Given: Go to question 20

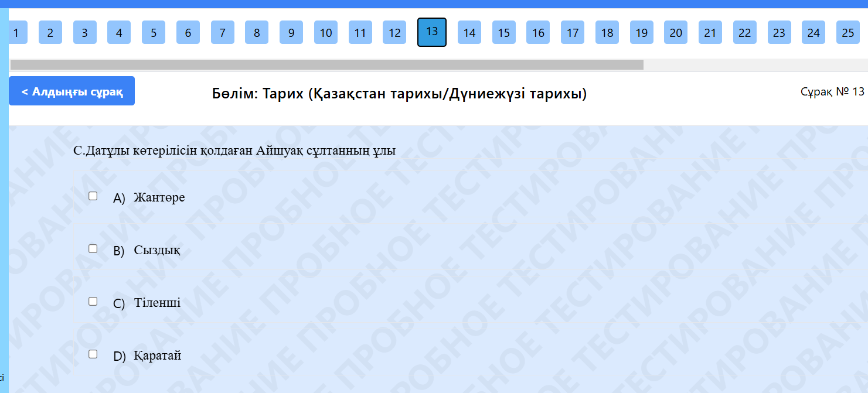Looking at the screenshot, I should (676, 32).
